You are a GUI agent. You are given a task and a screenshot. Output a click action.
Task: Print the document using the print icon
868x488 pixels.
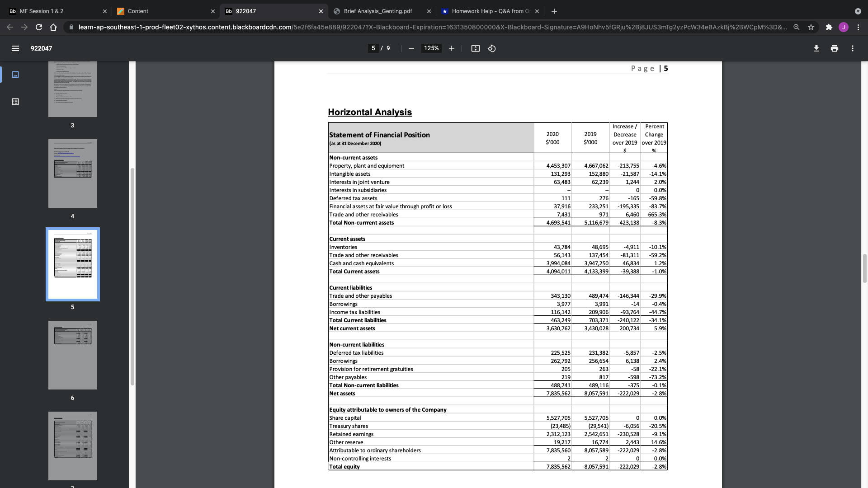tap(834, 48)
